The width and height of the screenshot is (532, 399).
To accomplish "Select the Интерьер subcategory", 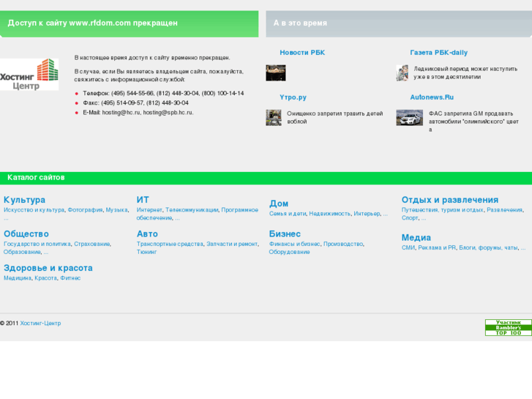I will [x=367, y=214].
